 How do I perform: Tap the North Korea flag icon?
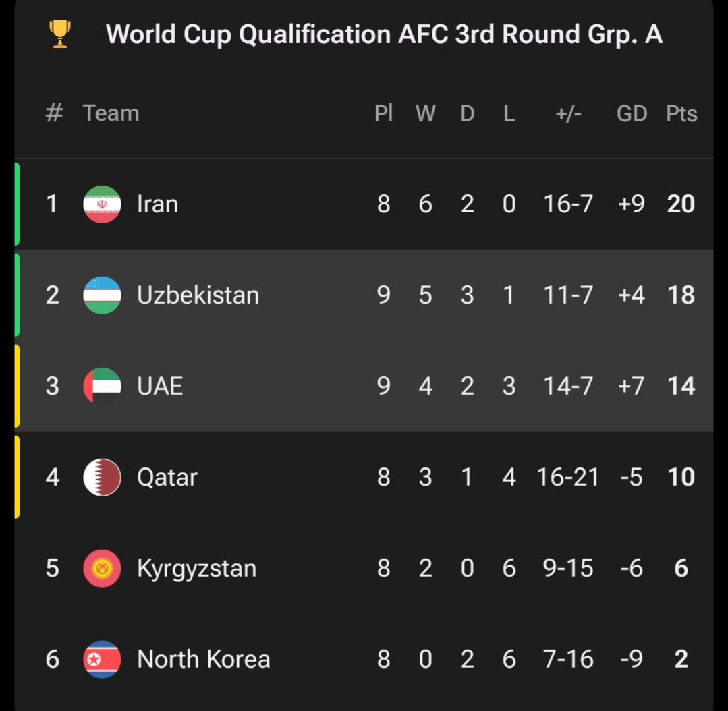pos(102,659)
